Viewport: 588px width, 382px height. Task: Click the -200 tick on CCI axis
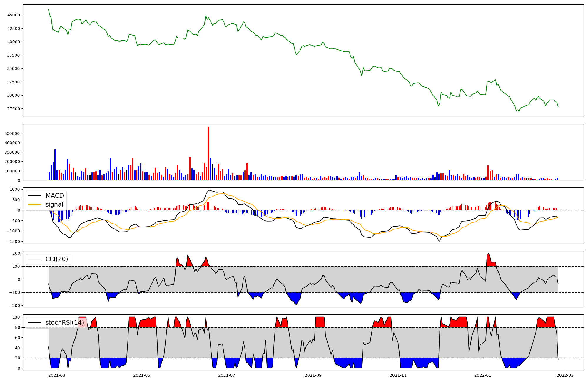(x=15, y=306)
